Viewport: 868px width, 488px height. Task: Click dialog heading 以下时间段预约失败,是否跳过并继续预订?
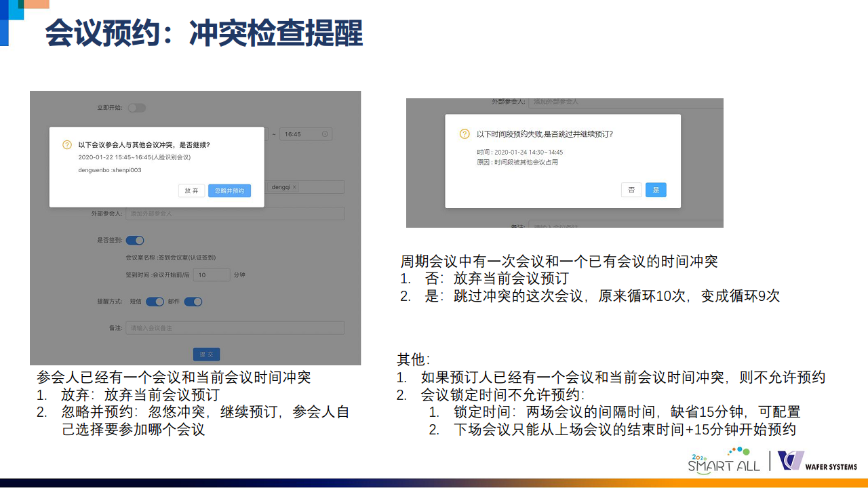(545, 134)
